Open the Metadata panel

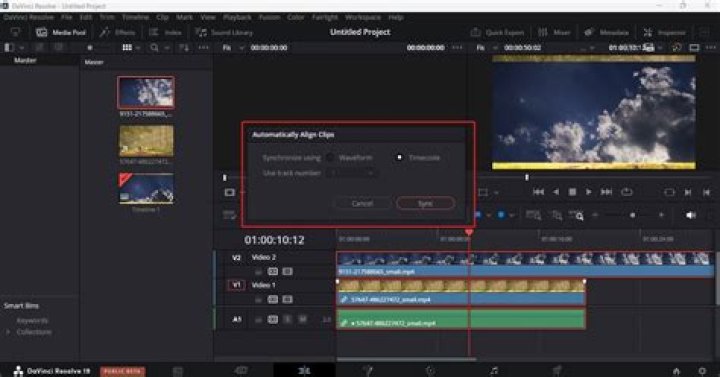click(606, 32)
